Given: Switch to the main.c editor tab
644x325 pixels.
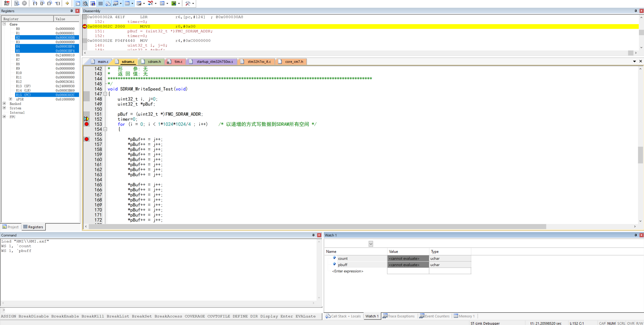Looking at the screenshot, I should 100,61.
